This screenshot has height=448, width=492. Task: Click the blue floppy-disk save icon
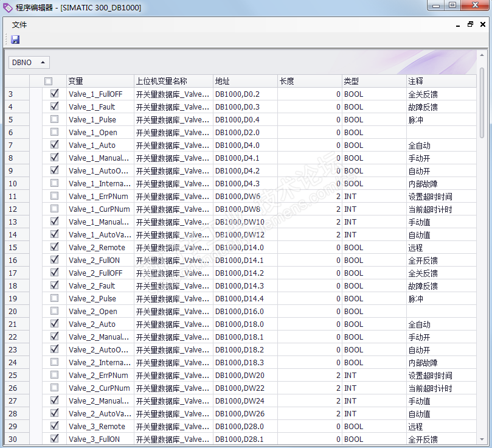pyautogui.click(x=15, y=40)
